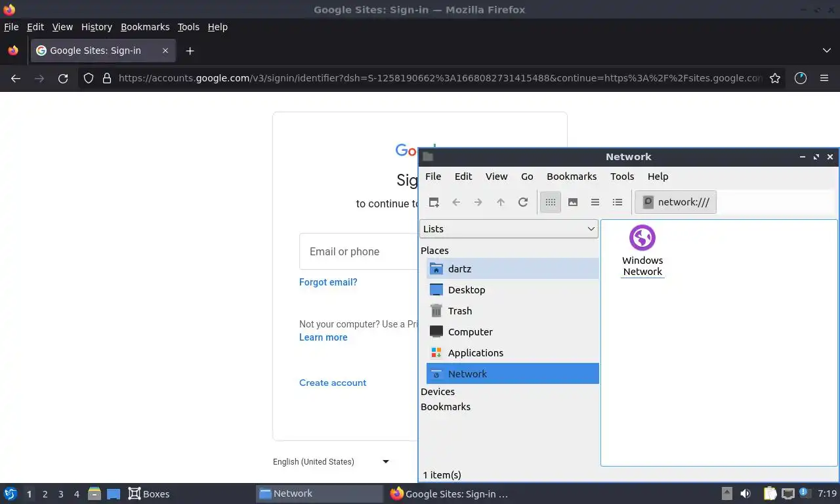The image size is (840, 504).
Task: Switch to workspace 2
Action: [x=45, y=494]
